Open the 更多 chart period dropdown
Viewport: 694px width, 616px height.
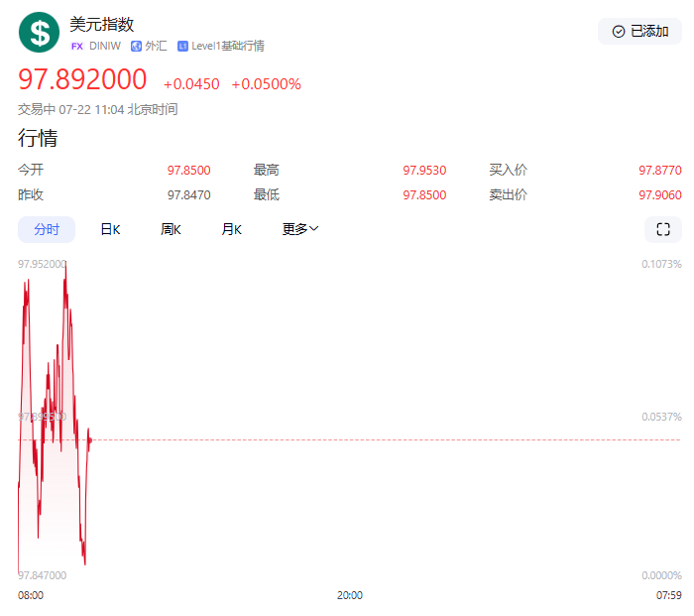pos(300,229)
